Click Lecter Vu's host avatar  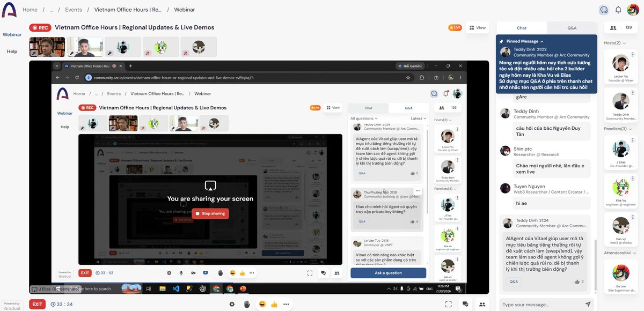pyautogui.click(x=620, y=63)
